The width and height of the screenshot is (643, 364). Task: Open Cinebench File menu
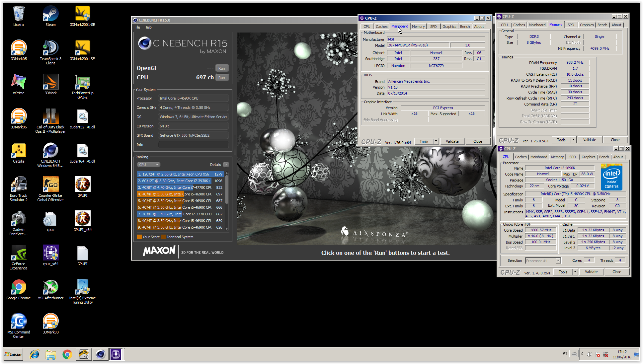pos(137,27)
